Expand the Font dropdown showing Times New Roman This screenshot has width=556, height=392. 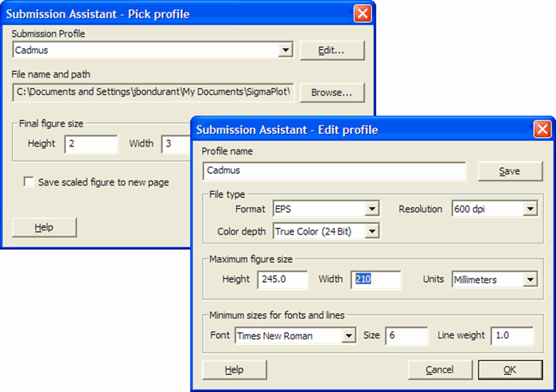pyautogui.click(x=349, y=336)
